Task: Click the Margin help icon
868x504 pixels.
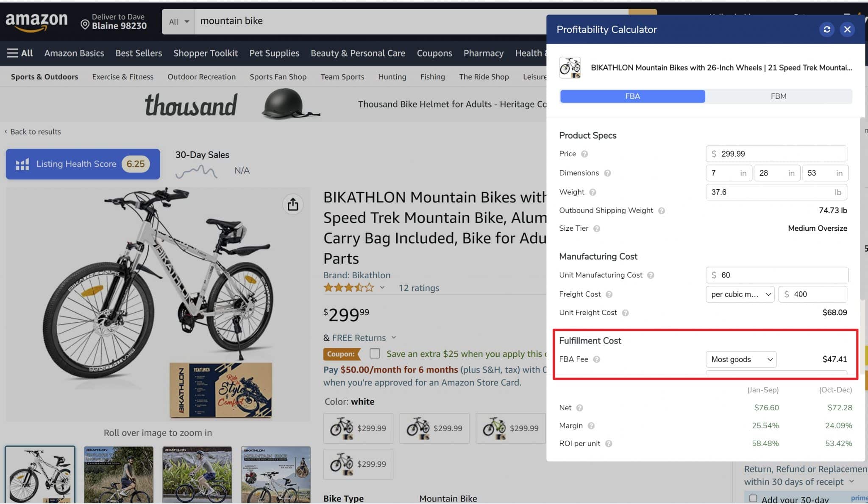Action: pos(591,426)
